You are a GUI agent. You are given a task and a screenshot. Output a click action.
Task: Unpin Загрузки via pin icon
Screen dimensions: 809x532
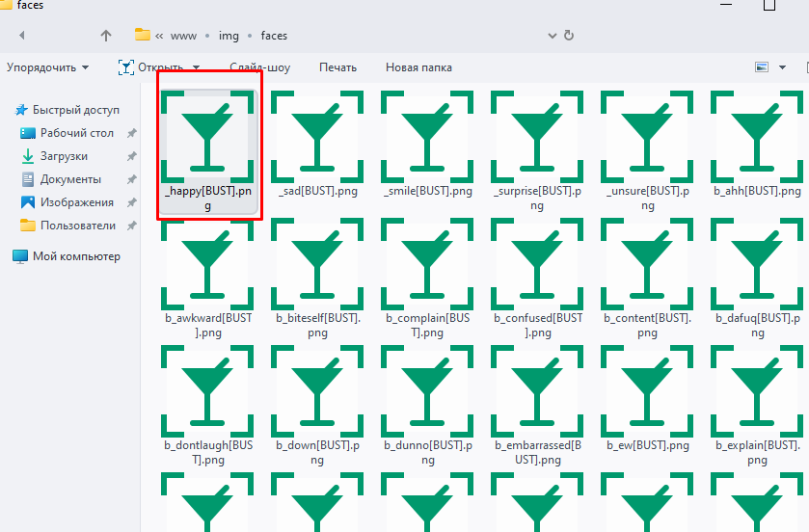[132, 156]
